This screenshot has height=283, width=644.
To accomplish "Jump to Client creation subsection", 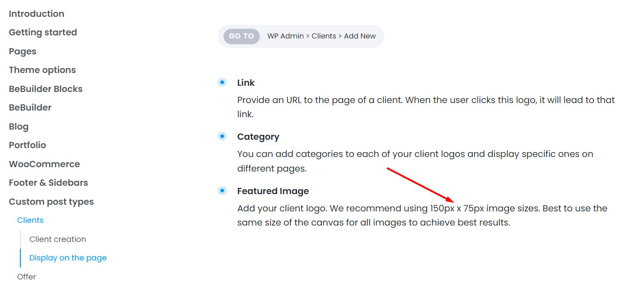I will [x=58, y=239].
